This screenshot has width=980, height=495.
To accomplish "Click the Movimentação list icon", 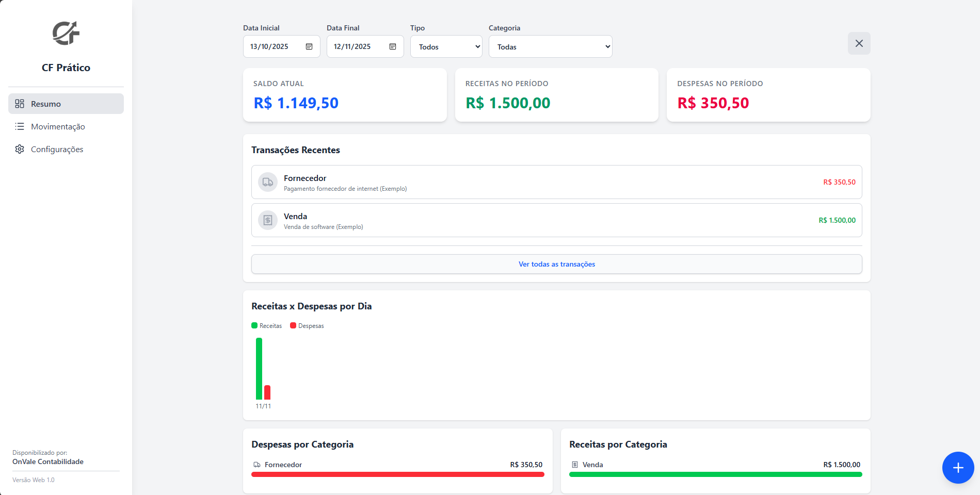I will 20,126.
